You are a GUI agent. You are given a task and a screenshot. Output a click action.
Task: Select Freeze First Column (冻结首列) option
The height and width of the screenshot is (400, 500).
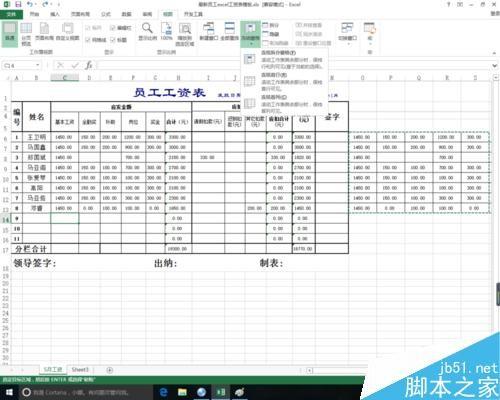pyautogui.click(x=284, y=104)
